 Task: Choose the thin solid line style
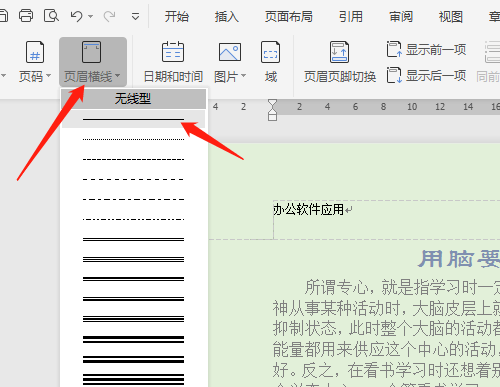[133, 119]
